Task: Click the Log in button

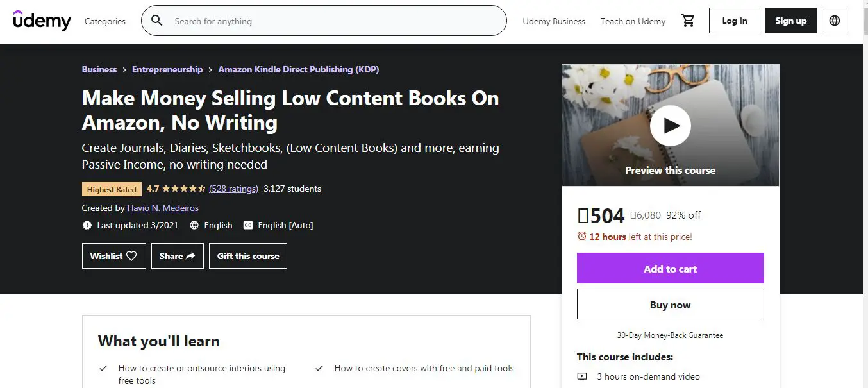Action: [734, 21]
